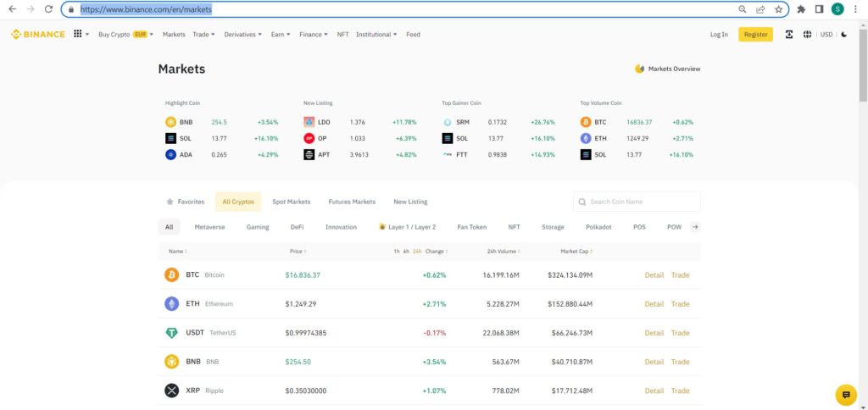Switch to the Favorites tab
Screen dimensions: 868x410
click(x=186, y=202)
